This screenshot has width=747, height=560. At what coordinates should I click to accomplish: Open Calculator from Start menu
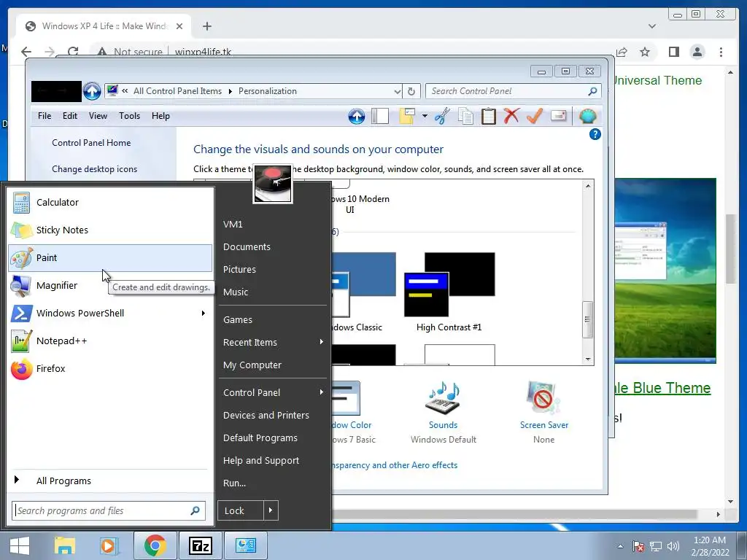coord(110,203)
